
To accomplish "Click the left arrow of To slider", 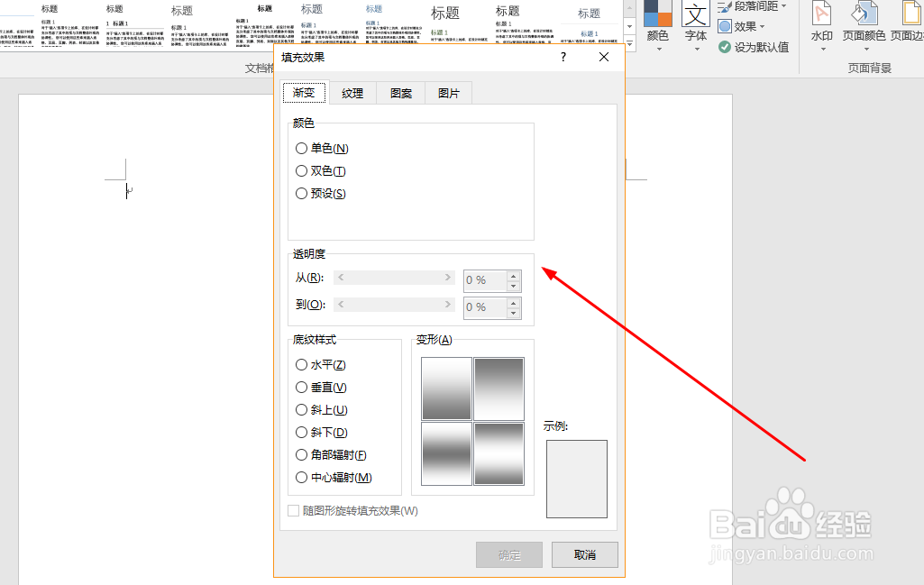I will click(341, 305).
